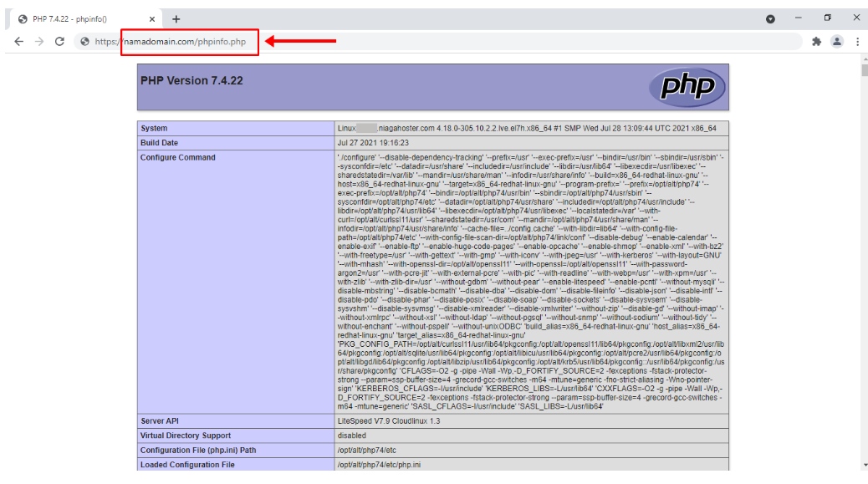This screenshot has width=868, height=484.
Task: Click 'Virtual Directory Support' row label
Action: (186, 436)
